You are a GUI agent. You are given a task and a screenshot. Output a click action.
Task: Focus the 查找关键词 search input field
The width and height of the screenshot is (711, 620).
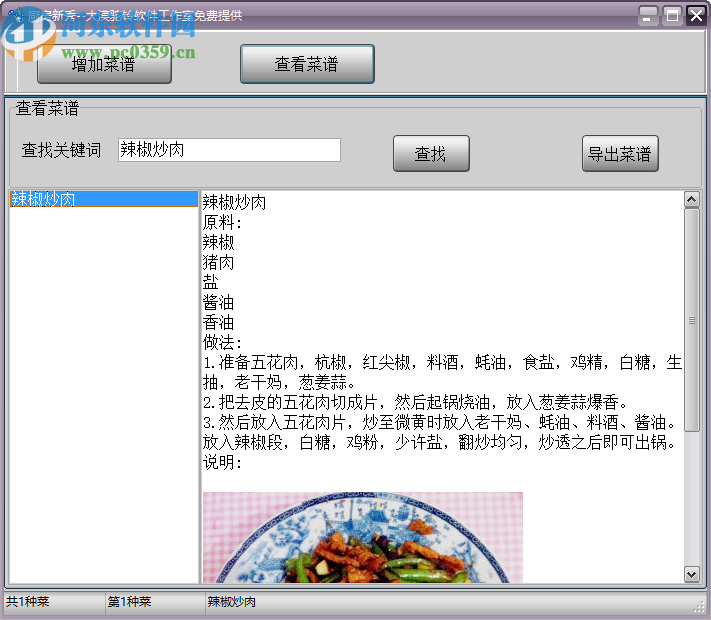point(229,150)
